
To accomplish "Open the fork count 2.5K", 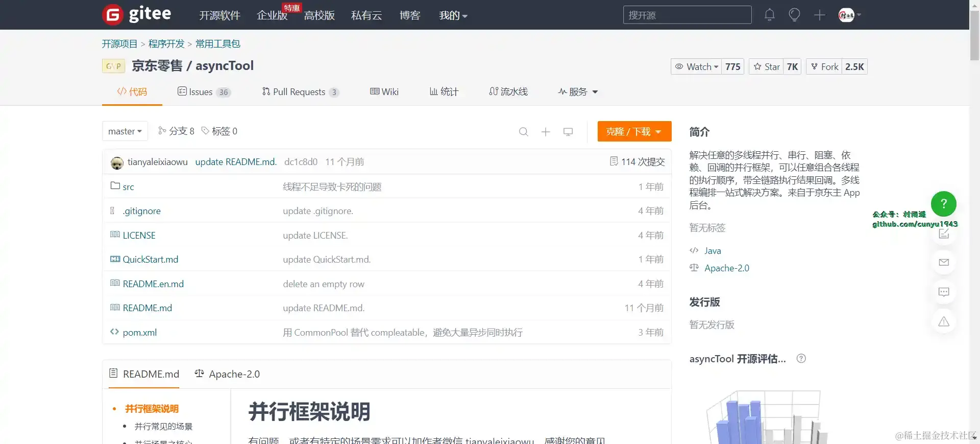I will (854, 67).
